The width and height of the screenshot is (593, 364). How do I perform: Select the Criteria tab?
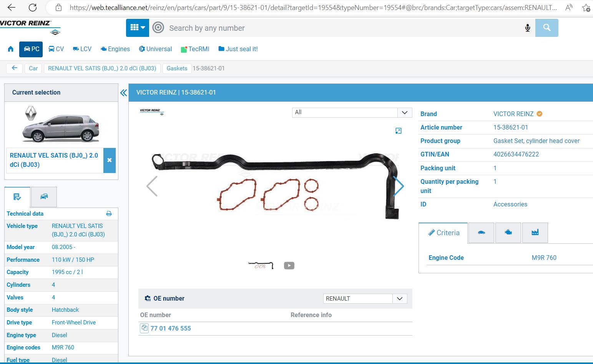coord(444,233)
